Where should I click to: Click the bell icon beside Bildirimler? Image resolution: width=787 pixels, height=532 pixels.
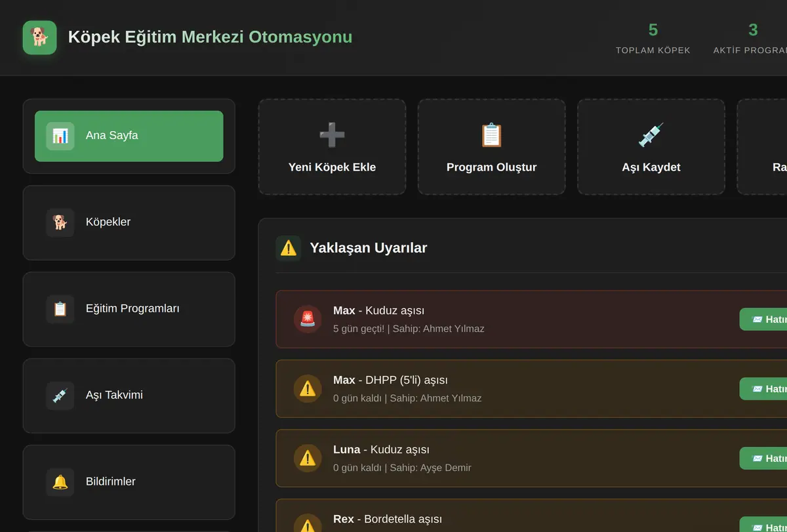point(60,482)
